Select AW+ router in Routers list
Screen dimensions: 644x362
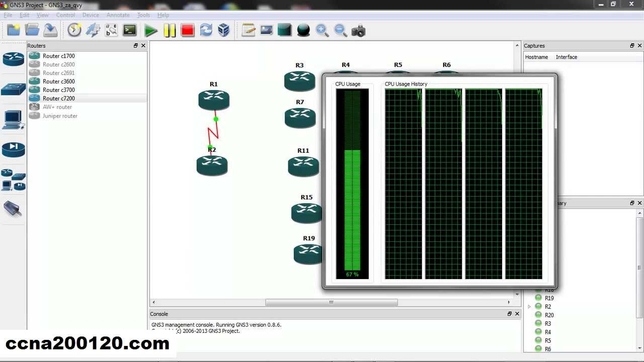click(87, 107)
